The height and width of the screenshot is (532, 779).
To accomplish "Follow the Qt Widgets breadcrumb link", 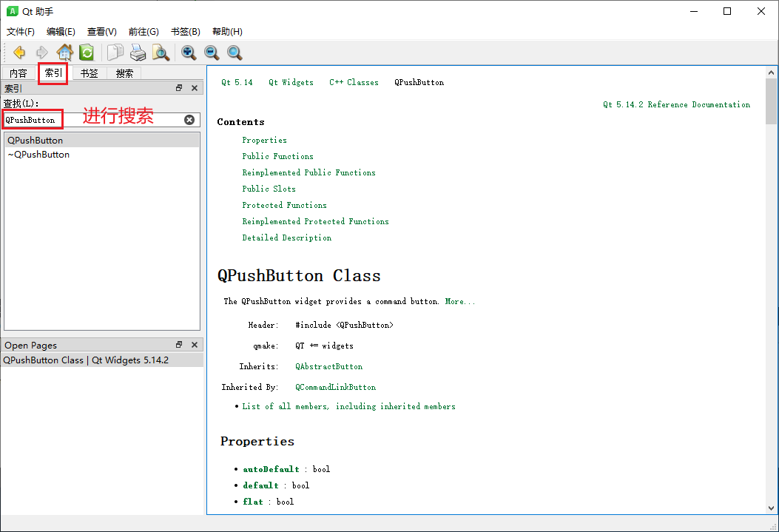I will 291,82.
